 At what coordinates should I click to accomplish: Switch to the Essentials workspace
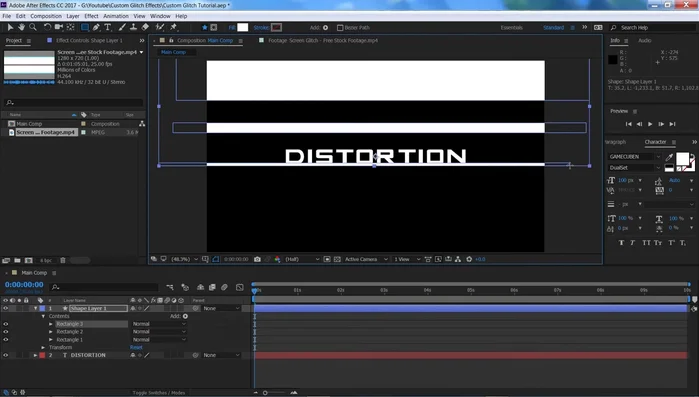511,28
